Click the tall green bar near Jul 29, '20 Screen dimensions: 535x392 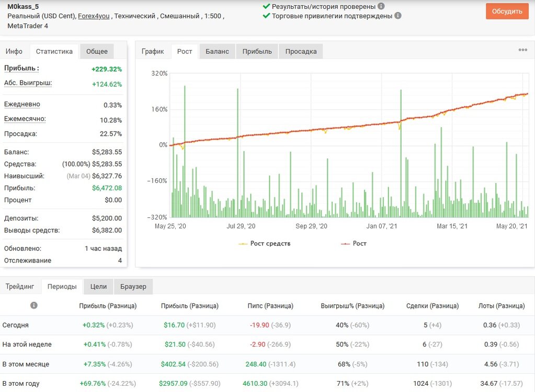[x=237, y=153]
